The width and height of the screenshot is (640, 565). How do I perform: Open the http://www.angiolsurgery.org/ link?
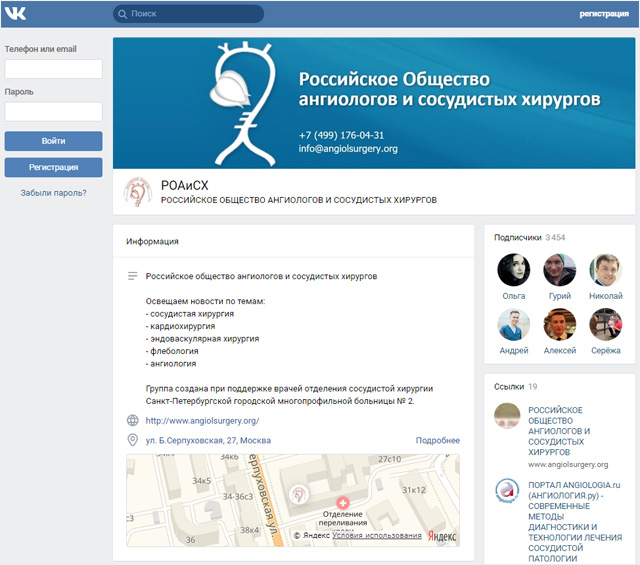coord(202,420)
